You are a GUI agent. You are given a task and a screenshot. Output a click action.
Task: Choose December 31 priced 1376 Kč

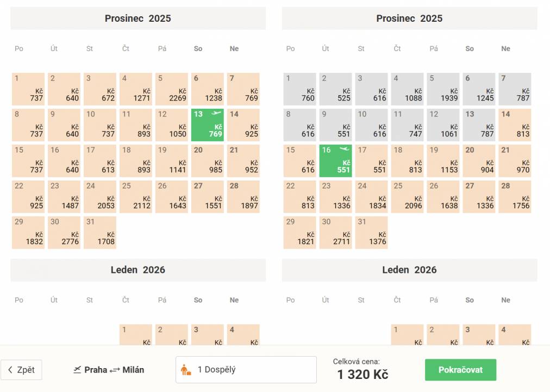pyautogui.click(x=371, y=233)
